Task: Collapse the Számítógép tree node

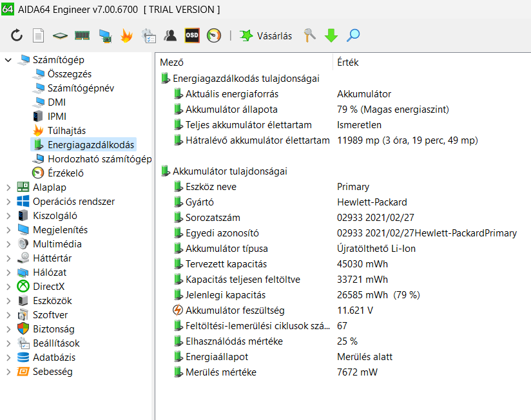Action: coord(8,60)
